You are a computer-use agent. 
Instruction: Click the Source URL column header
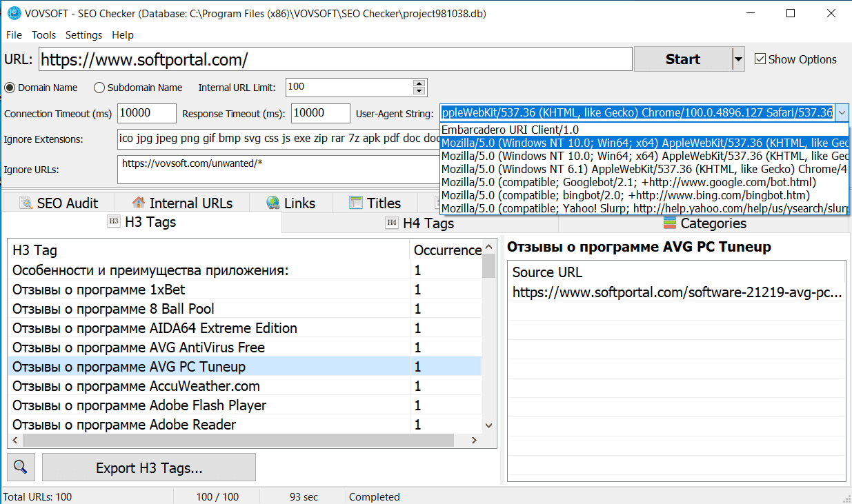tap(676, 272)
